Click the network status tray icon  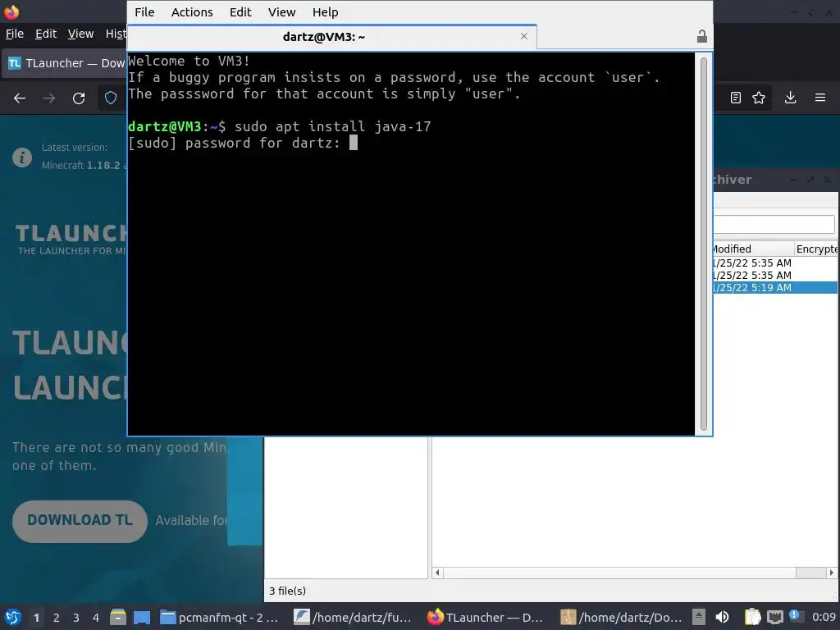[774, 617]
